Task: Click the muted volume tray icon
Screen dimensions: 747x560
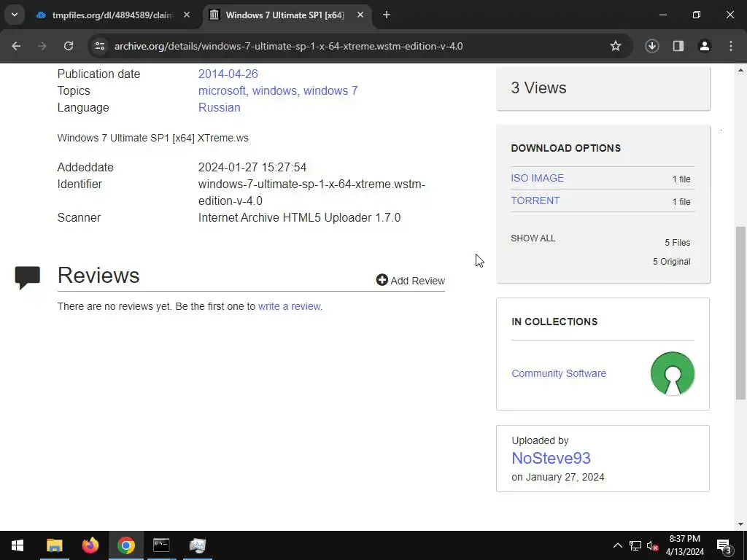Action: point(652,545)
